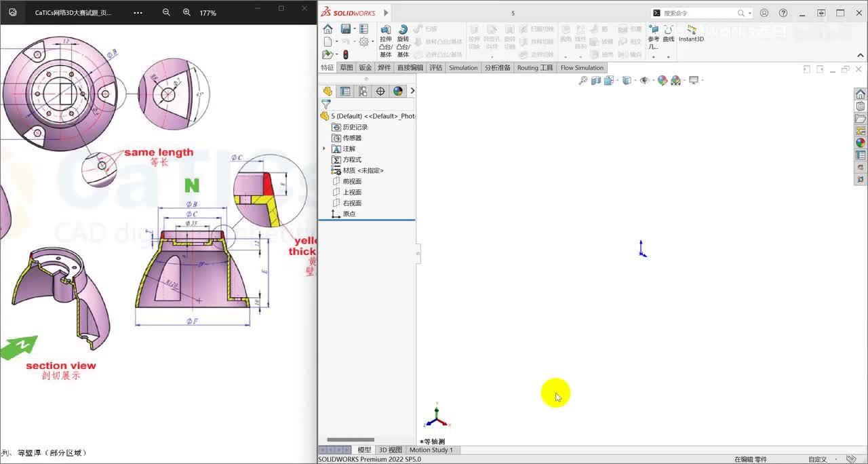Open the File Explorer task pane icon
Image resolution: width=868 pixels, height=464 pixels.
point(861,119)
